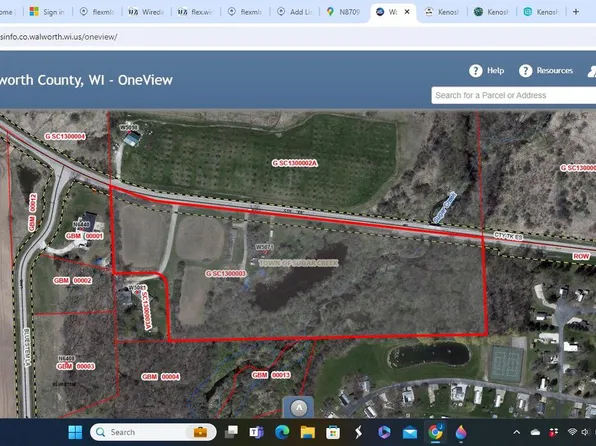Open Microsoft Store from the taskbar

tap(333, 432)
